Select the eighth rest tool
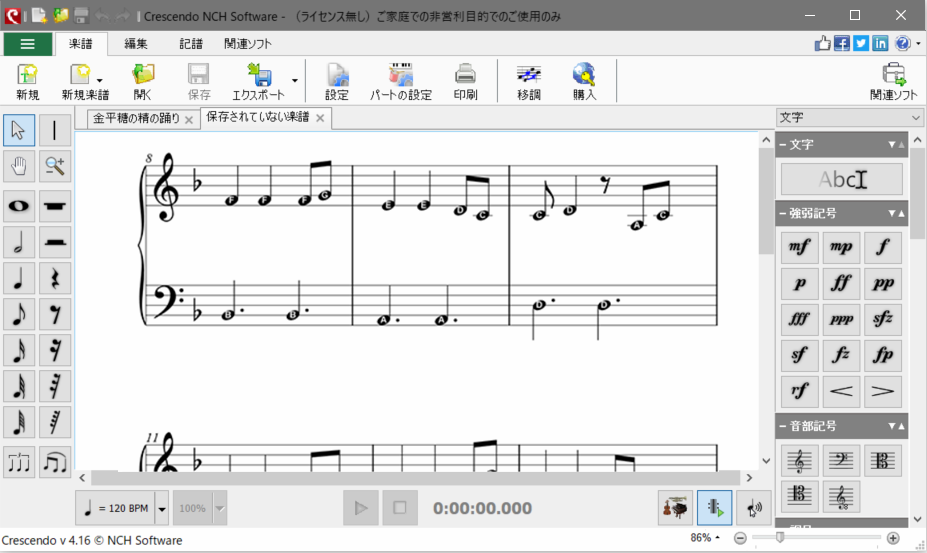Viewport: 927px width, 553px height. [x=55, y=315]
